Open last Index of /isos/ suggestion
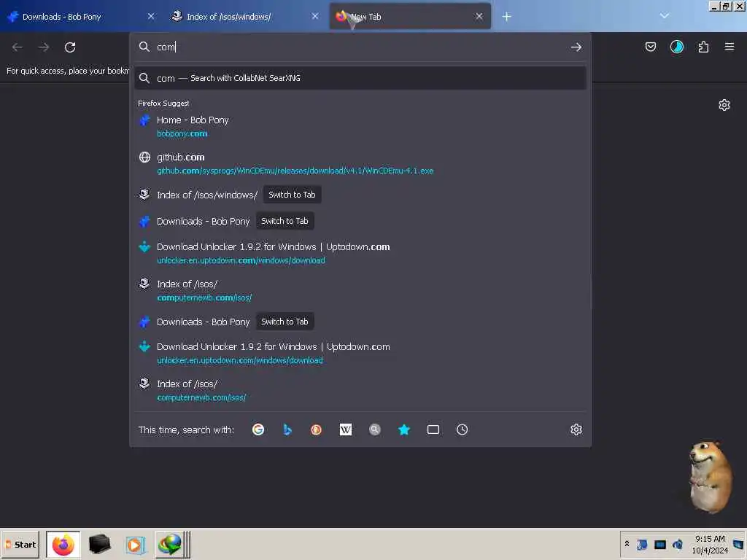The width and height of the screenshot is (747, 560). pos(360,391)
